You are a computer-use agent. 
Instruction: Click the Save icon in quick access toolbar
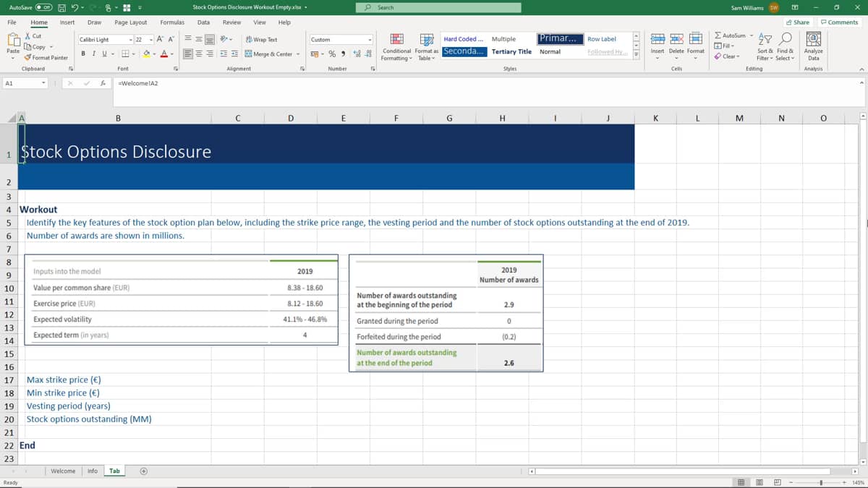(x=62, y=7)
